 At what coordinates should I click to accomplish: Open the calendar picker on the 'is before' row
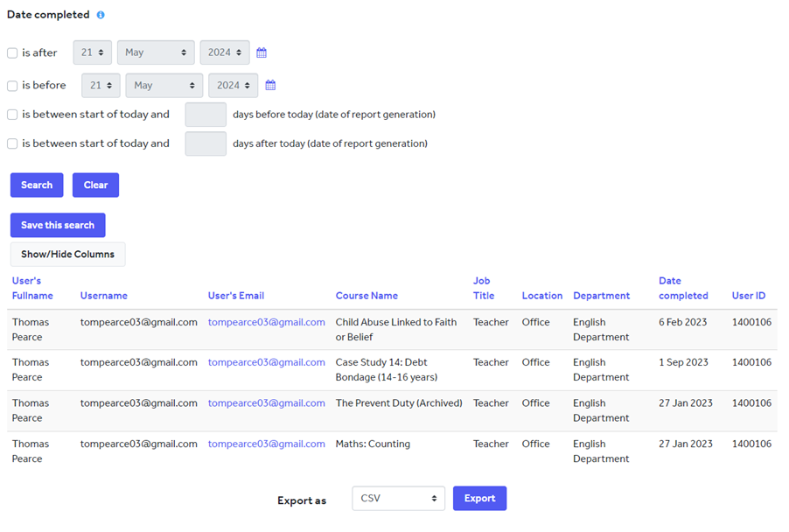pos(269,85)
